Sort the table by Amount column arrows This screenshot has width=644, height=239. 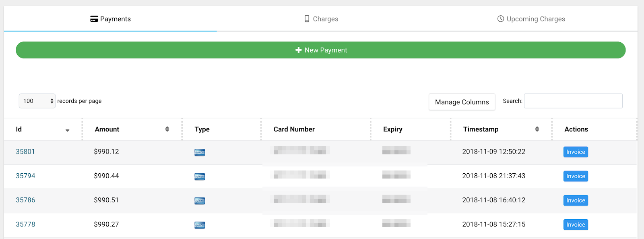pos(167,129)
